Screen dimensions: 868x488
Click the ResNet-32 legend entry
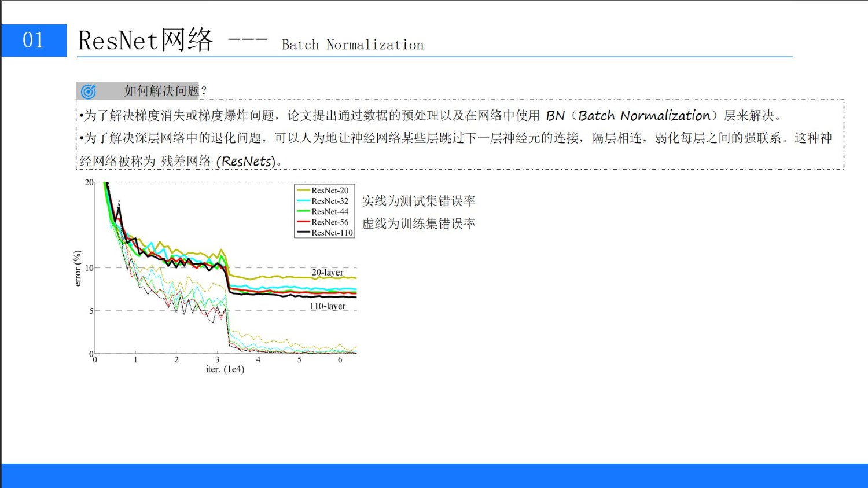tap(323, 201)
